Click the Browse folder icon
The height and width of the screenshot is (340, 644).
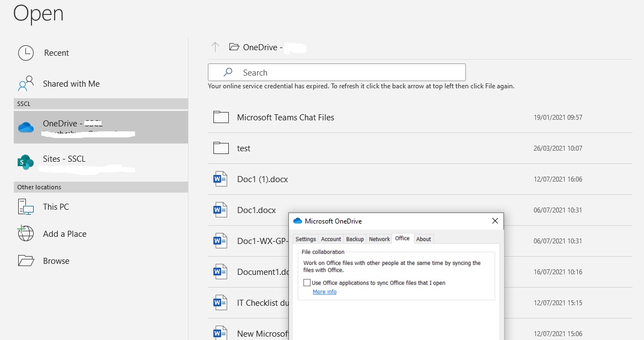[25, 261]
